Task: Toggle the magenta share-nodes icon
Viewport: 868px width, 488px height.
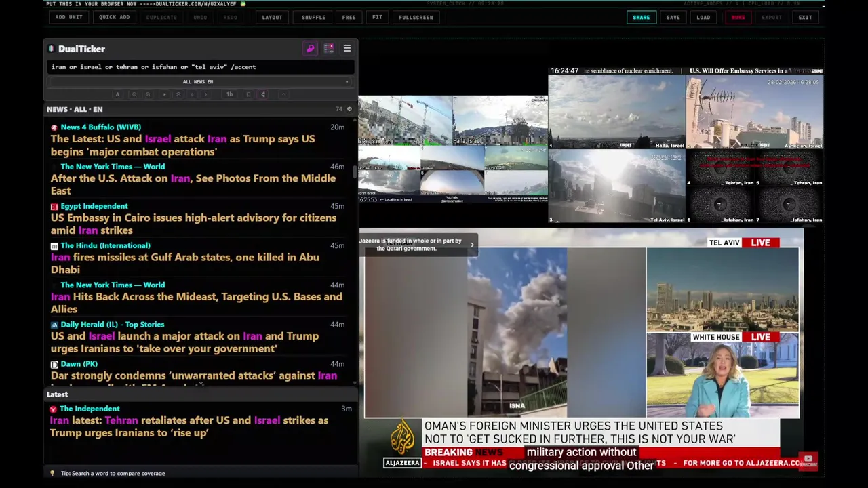Action: pyautogui.click(x=263, y=94)
